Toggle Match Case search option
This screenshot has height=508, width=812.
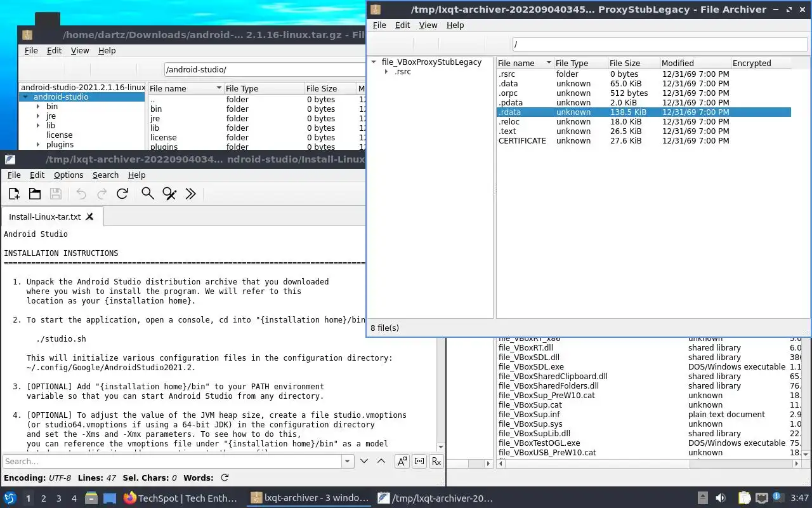click(x=402, y=462)
